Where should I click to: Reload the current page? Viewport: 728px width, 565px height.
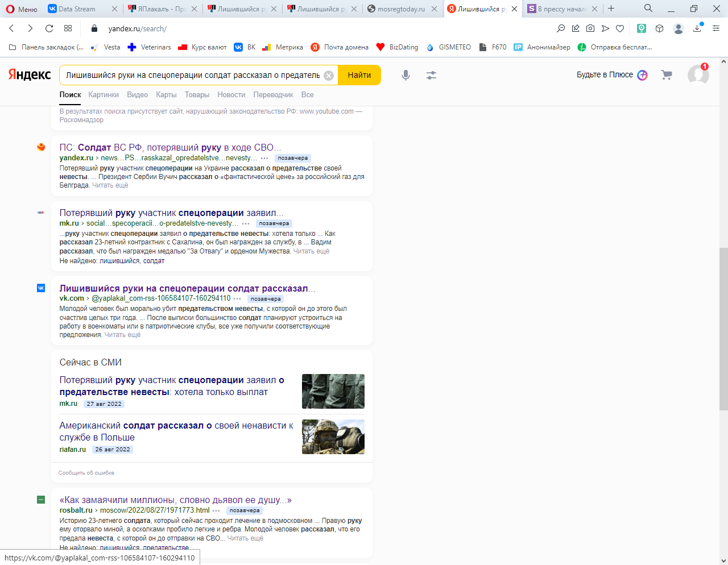click(49, 28)
